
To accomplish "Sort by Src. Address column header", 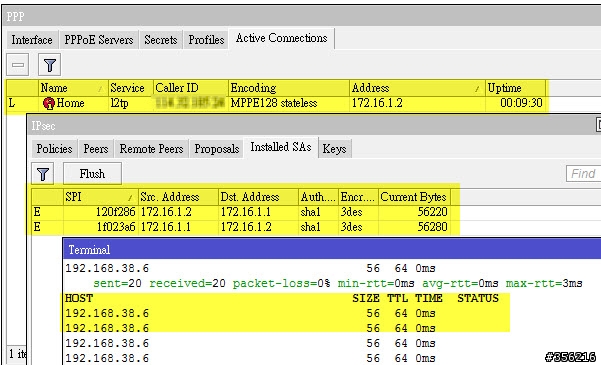I will coord(178,197).
